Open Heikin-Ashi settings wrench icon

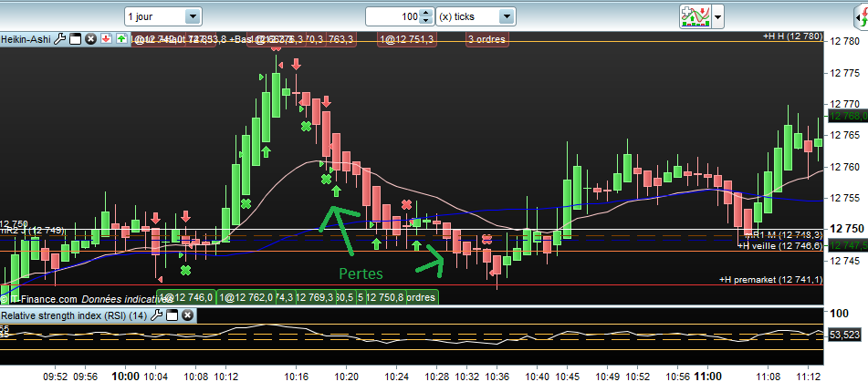click(61, 39)
